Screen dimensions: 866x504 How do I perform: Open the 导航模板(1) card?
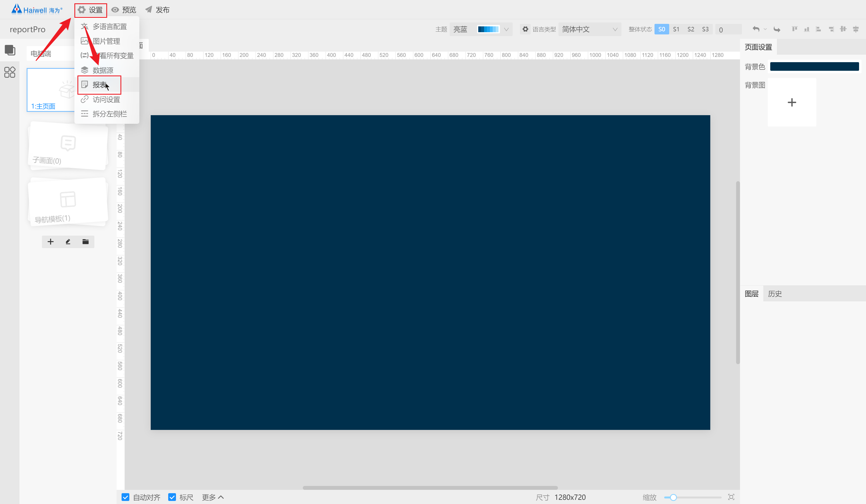tap(68, 202)
